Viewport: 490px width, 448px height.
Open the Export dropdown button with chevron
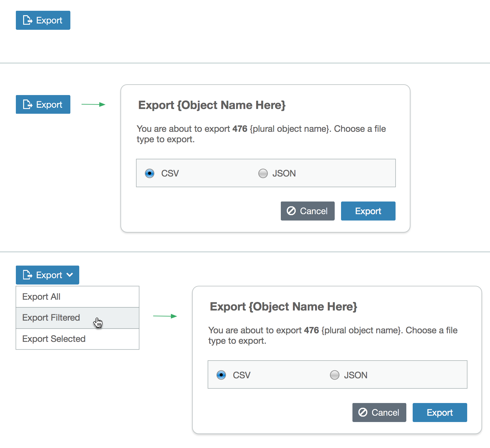pos(48,275)
